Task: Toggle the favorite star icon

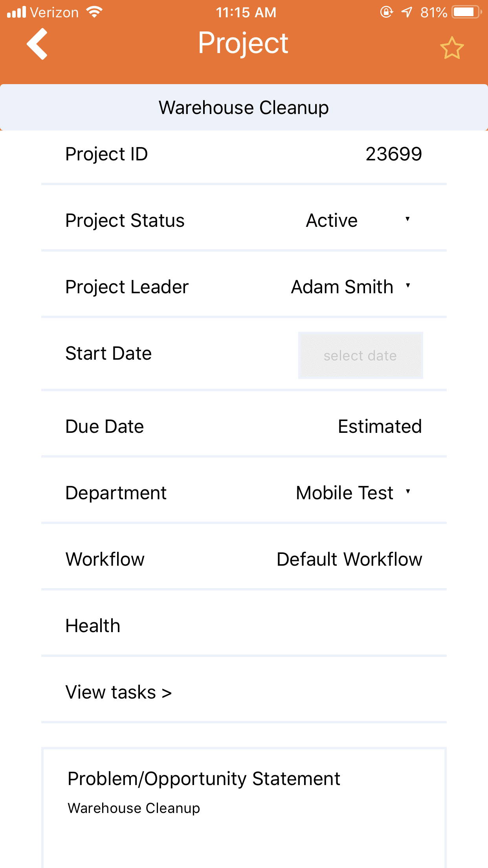Action: point(452,48)
